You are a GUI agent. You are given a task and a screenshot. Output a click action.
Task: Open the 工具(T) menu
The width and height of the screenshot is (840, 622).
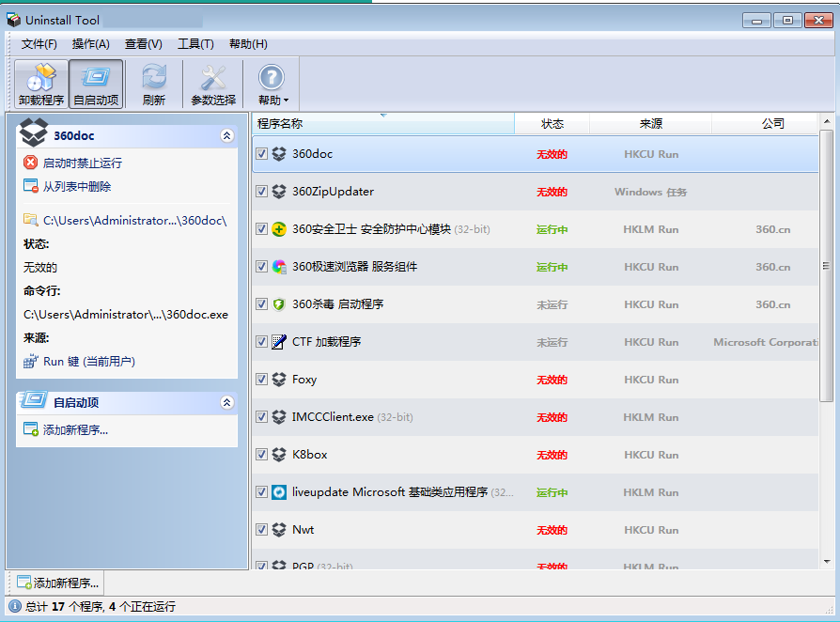(x=195, y=44)
